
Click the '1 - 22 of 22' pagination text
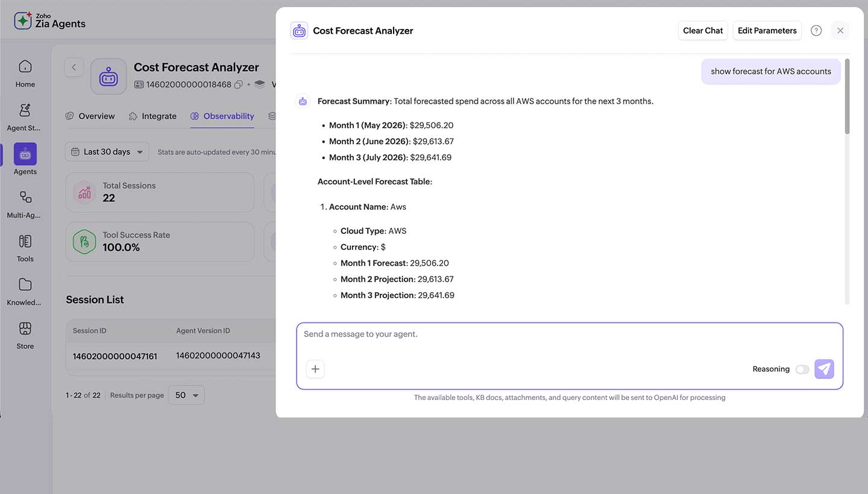83,395
